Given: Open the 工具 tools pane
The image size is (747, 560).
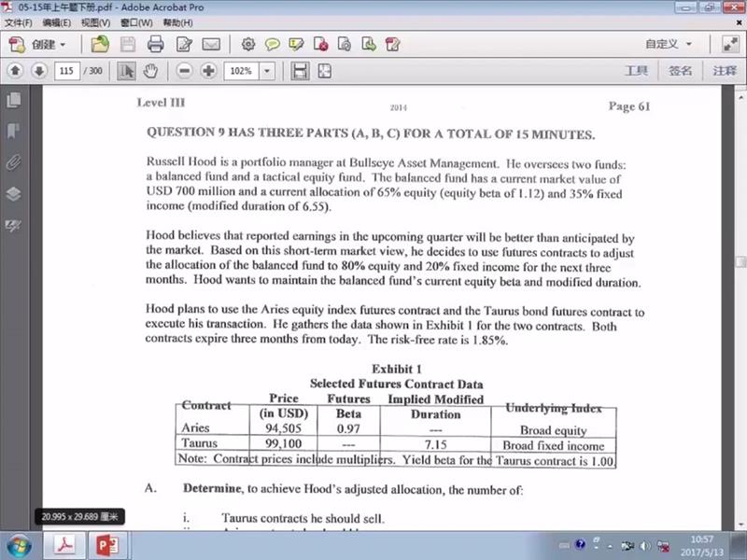Looking at the screenshot, I should tap(636, 71).
